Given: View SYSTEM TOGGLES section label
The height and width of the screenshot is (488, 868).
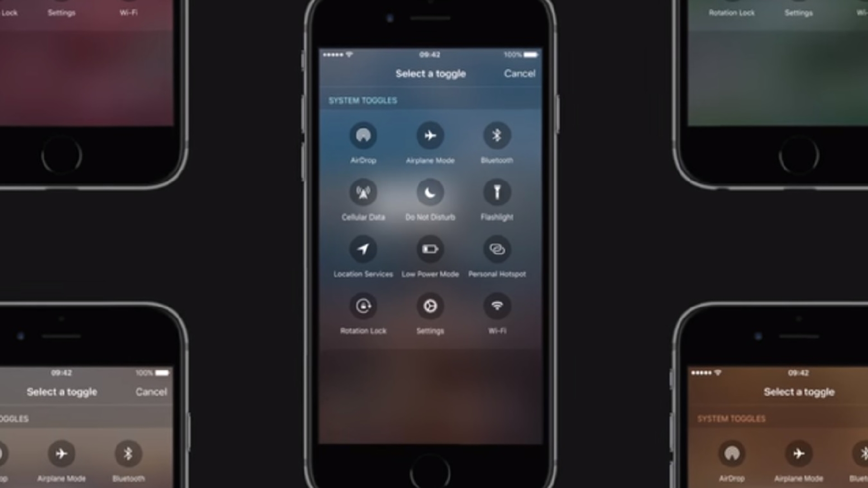Looking at the screenshot, I should pyautogui.click(x=363, y=100).
